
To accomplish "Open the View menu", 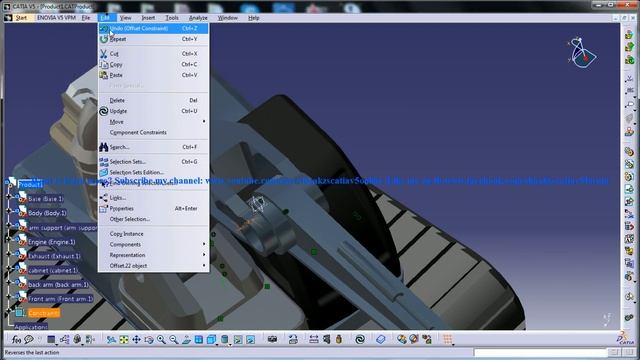I will pos(125,18).
